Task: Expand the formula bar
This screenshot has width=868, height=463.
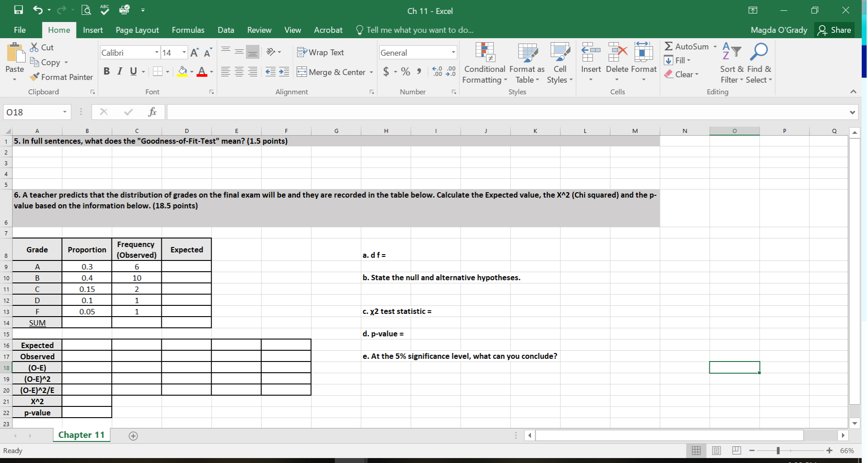Action: coord(852,112)
